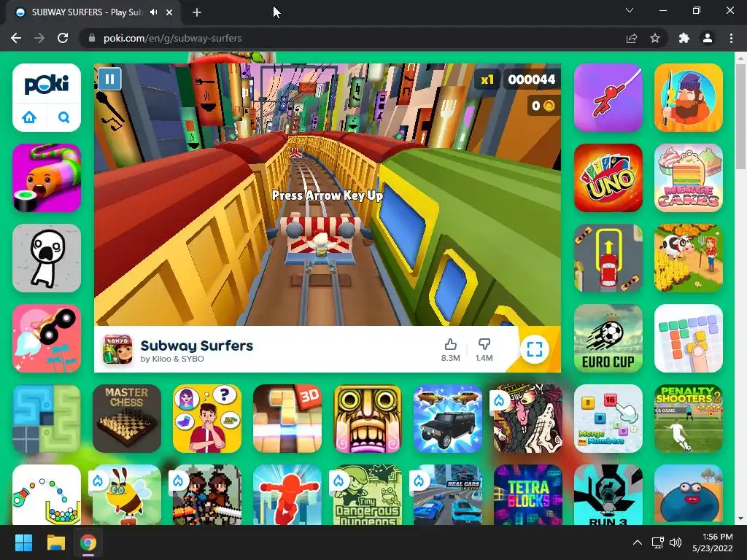
Task: Open the Real Cars in City tile
Action: click(448, 495)
